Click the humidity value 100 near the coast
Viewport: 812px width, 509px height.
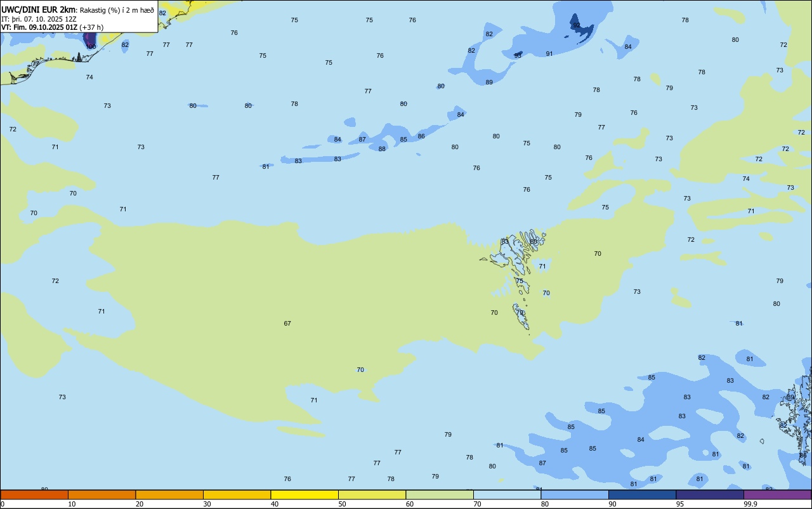click(91, 47)
